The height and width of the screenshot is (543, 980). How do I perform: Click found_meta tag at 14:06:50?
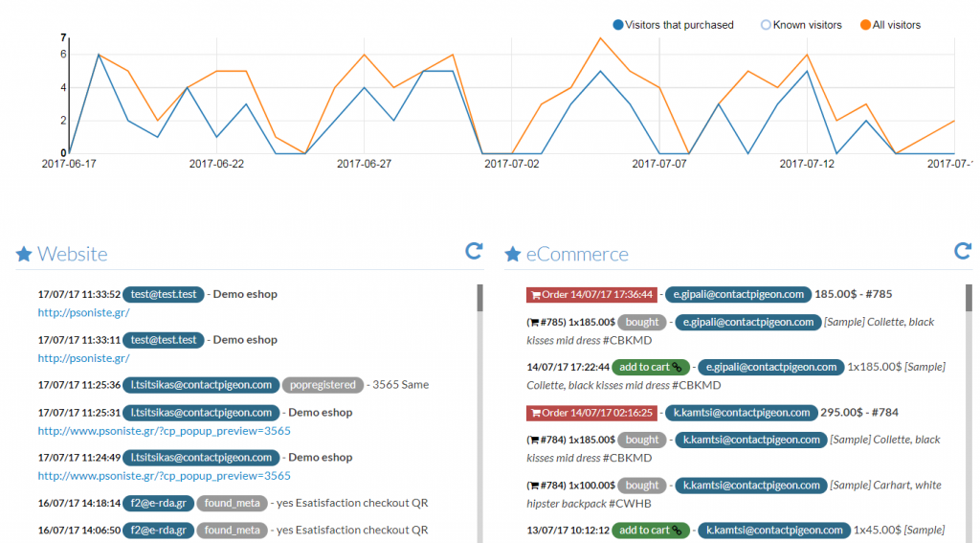tap(232, 530)
